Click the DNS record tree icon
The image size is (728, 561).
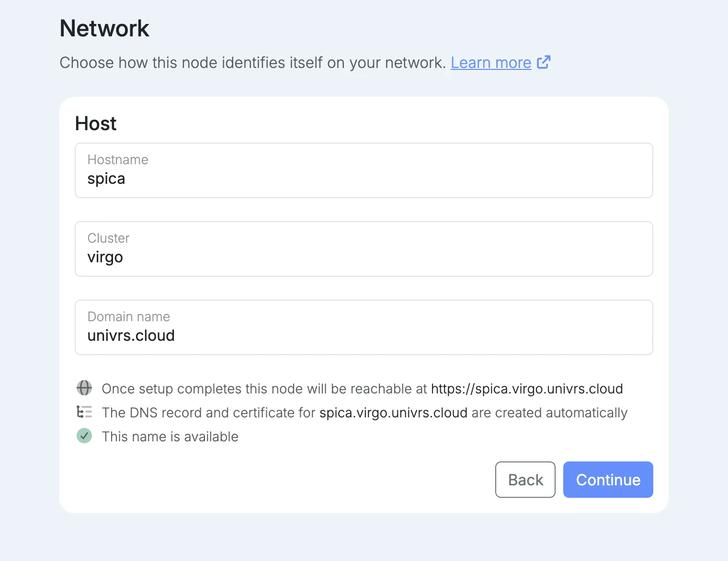click(84, 412)
